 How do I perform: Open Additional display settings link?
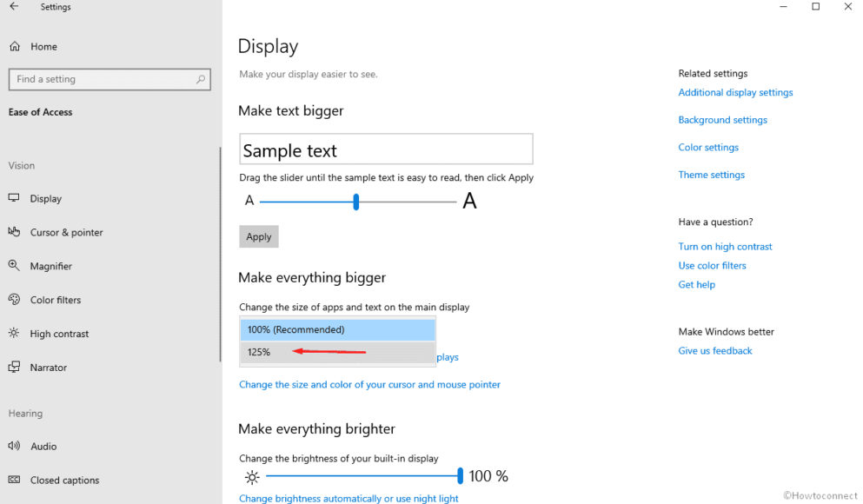[735, 92]
